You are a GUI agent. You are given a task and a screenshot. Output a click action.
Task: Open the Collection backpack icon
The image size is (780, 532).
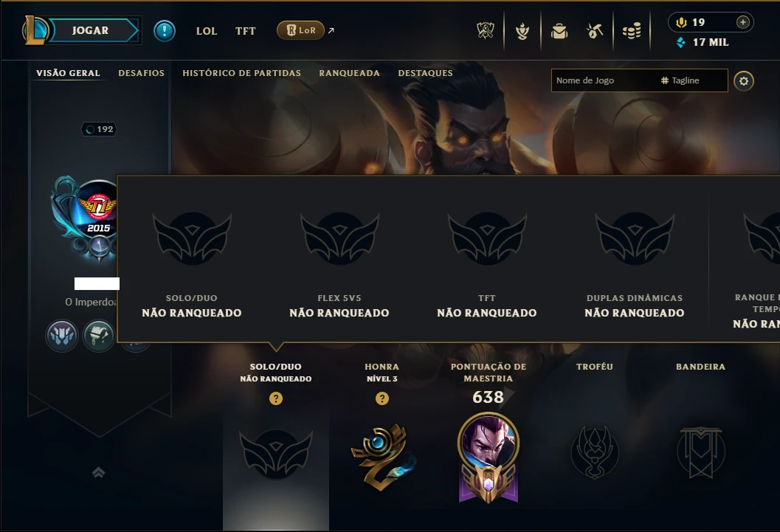(559, 31)
